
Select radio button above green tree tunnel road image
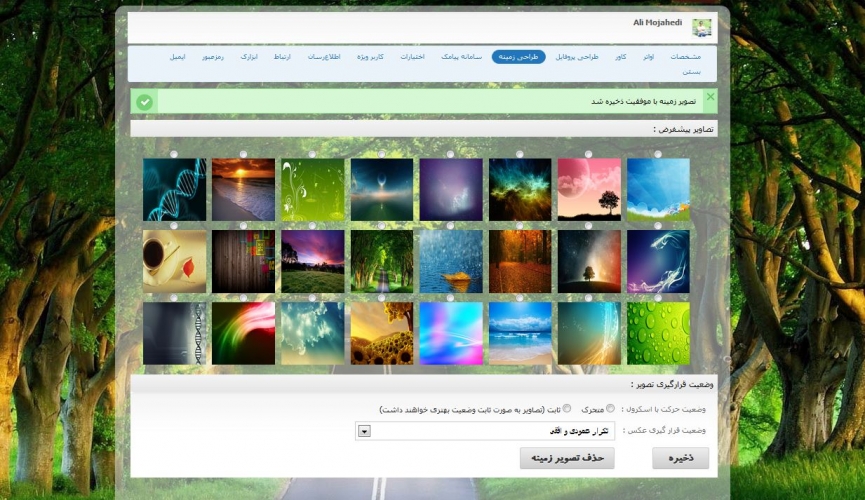(x=381, y=226)
